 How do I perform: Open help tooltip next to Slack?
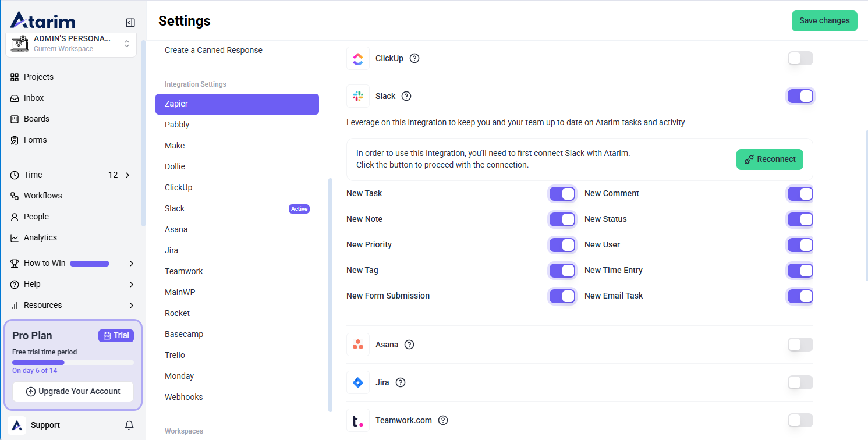[406, 96]
